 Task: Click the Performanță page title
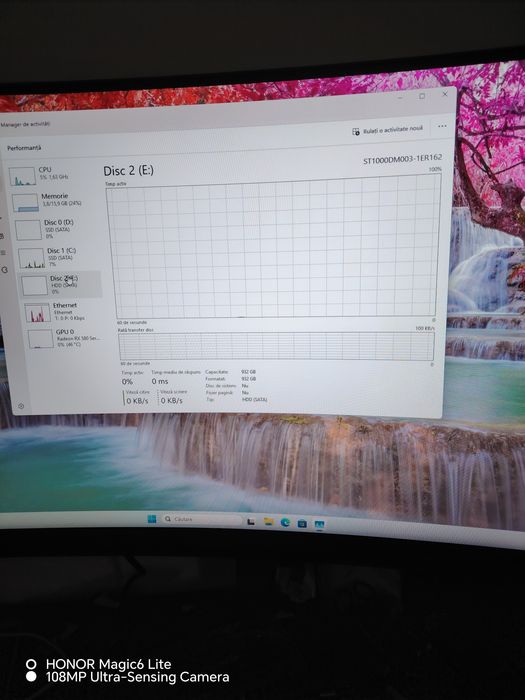click(24, 148)
